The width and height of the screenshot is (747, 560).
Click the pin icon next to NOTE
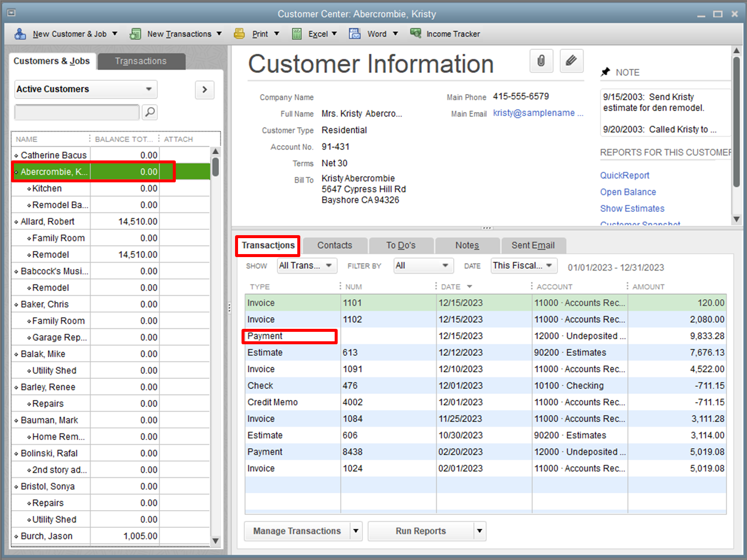tap(606, 72)
